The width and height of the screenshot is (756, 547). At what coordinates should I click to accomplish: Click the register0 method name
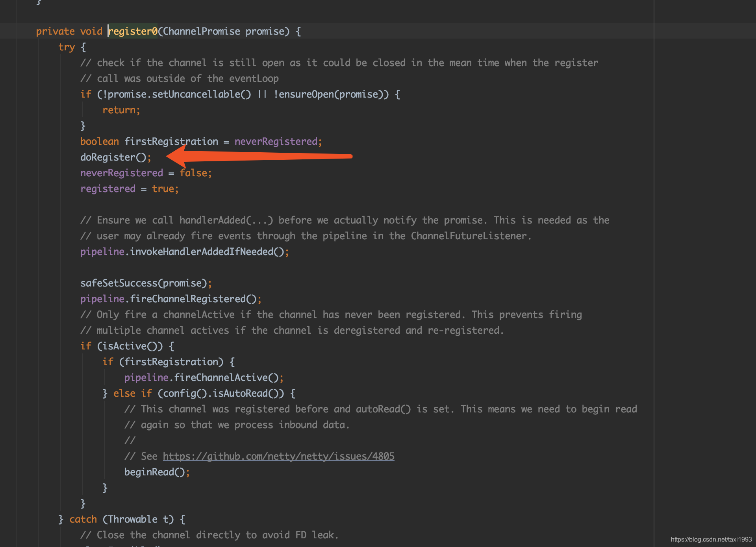[133, 31]
